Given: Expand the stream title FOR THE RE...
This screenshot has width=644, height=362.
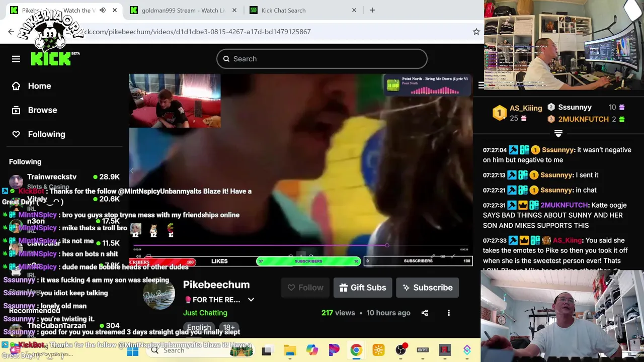Looking at the screenshot, I should [251, 300].
